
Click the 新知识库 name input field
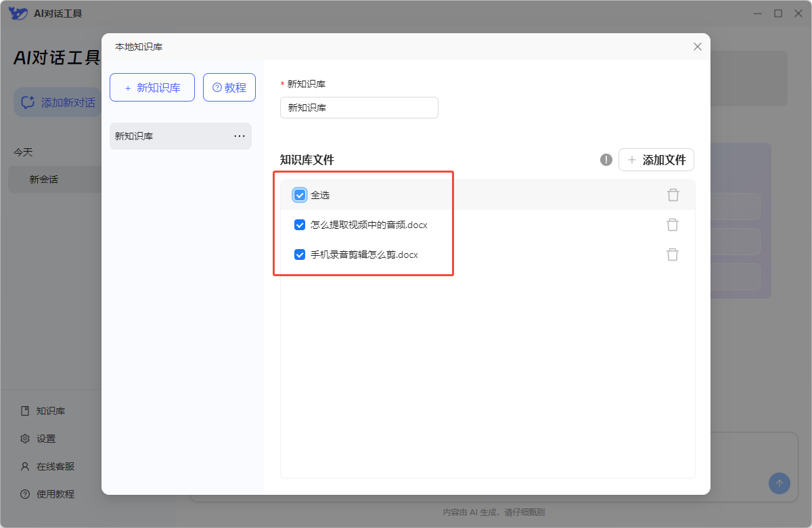click(359, 108)
